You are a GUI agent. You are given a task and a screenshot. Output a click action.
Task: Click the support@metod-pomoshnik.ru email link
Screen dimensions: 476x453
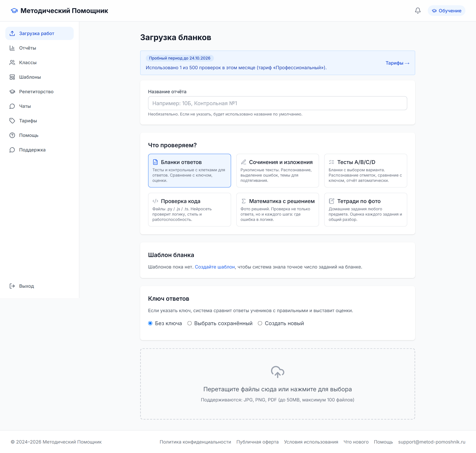point(431,442)
